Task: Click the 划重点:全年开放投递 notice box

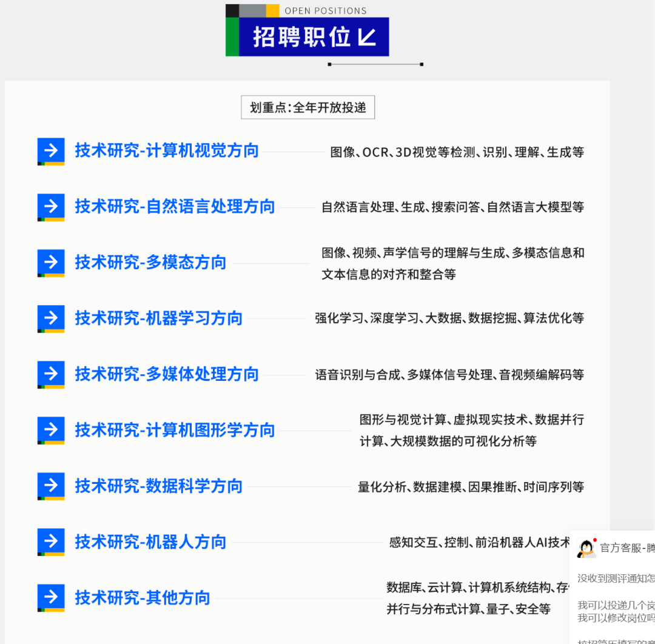Action: coord(308,107)
